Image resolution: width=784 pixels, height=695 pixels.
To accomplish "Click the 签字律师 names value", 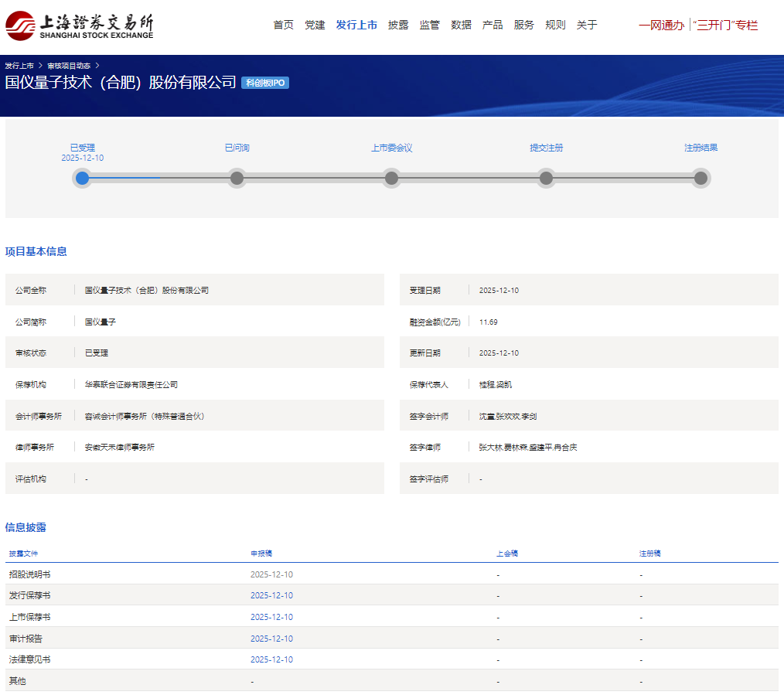I will click(527, 447).
